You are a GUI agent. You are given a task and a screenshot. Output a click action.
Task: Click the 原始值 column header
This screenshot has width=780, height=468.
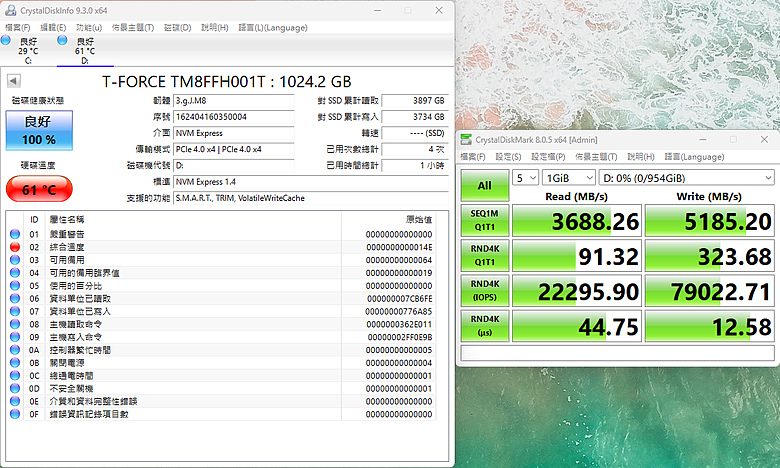tap(419, 219)
